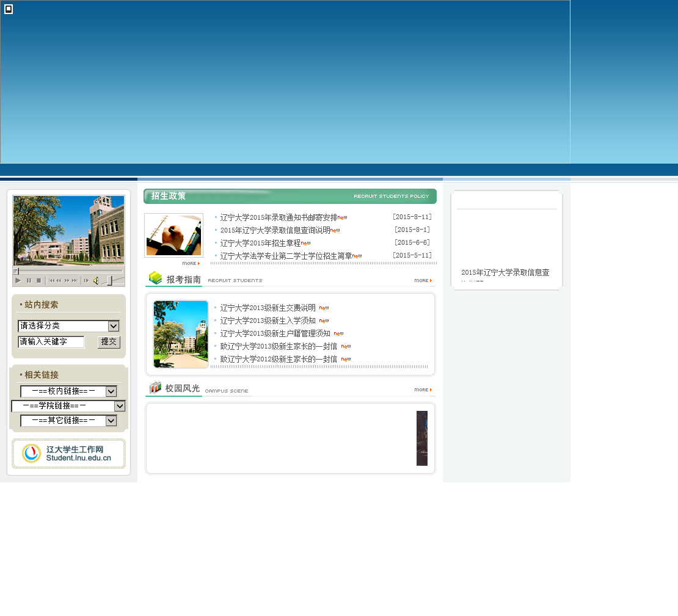Click the 招生政策 section header
This screenshot has height=616, width=678.
[290, 196]
